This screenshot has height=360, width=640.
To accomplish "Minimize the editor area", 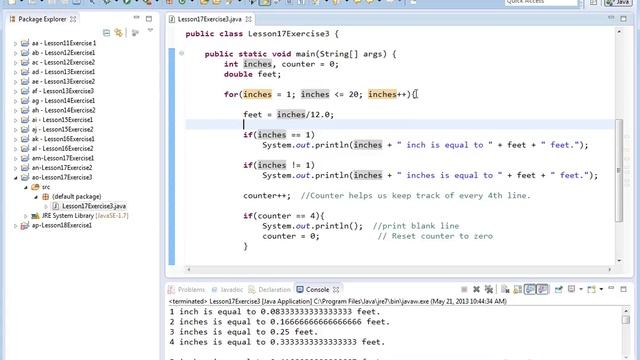I will point(611,18).
